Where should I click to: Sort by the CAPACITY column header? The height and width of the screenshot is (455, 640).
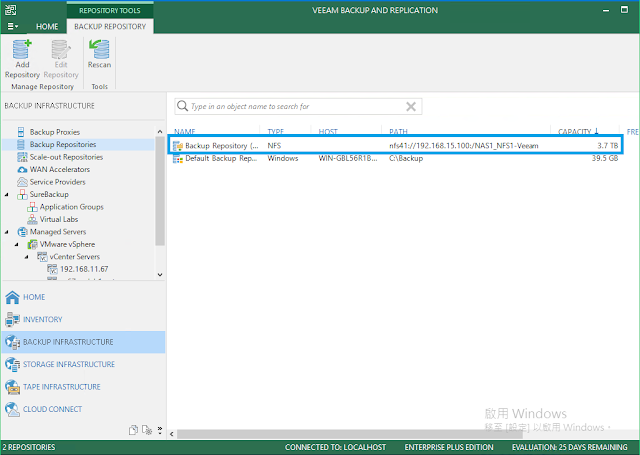pos(574,131)
